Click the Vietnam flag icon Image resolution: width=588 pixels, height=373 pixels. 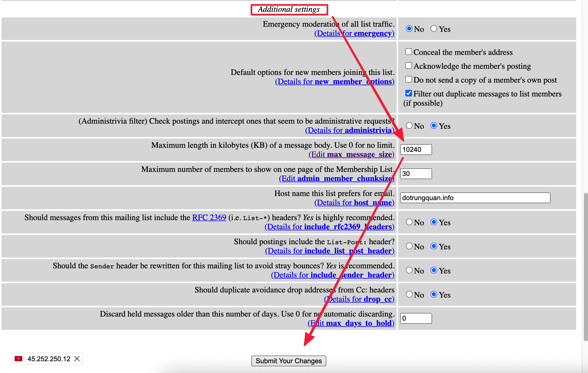pyautogui.click(x=18, y=359)
